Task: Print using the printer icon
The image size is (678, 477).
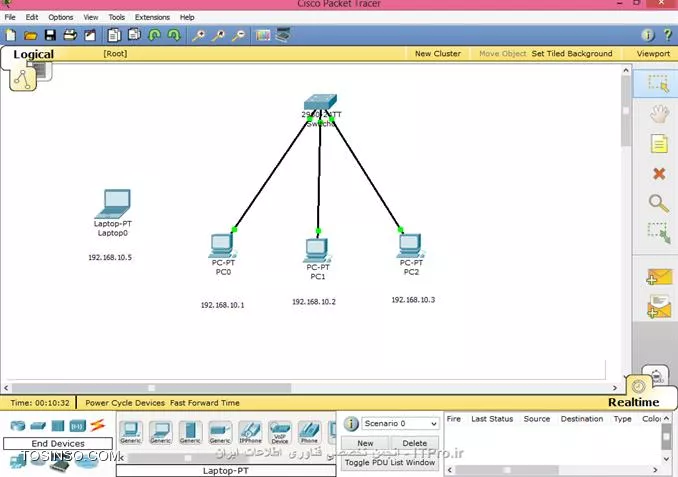Action: tap(70, 35)
